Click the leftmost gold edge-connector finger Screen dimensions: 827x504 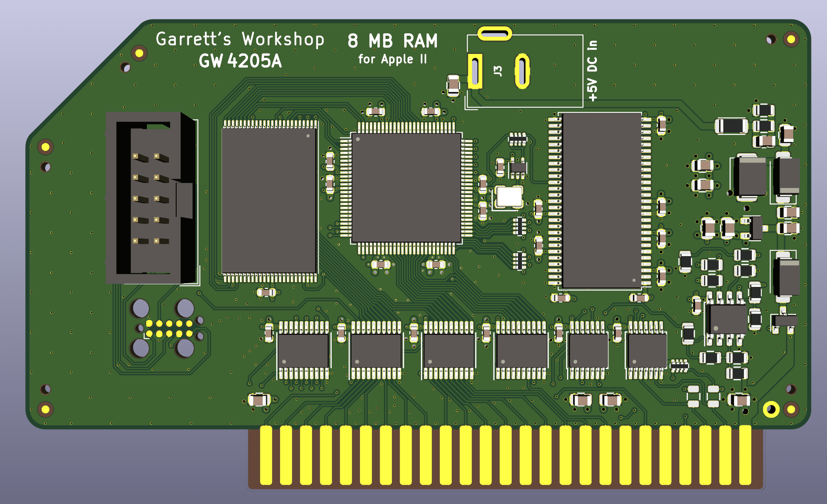[x=266, y=455]
